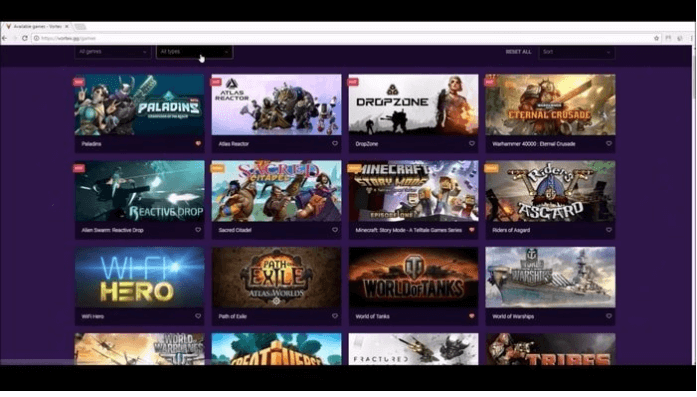
Task: Select the Available games browser tab
Action: tap(37, 27)
